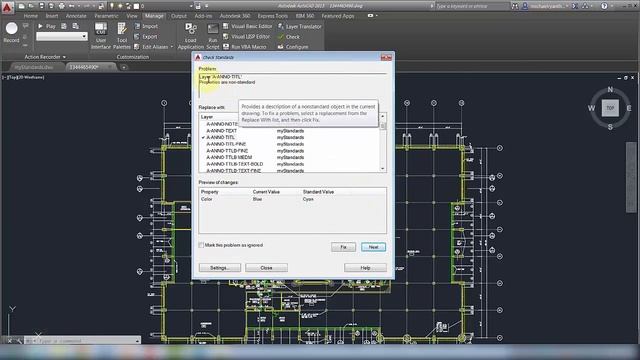The width and height of the screenshot is (640, 360).
Task: Toggle Mark this problem as ignored checkbox
Action: click(x=201, y=245)
